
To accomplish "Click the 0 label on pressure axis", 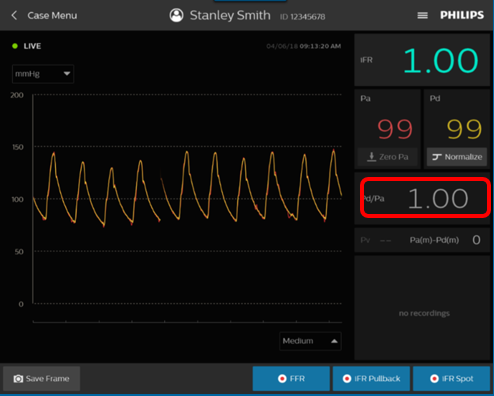I will coord(21,304).
